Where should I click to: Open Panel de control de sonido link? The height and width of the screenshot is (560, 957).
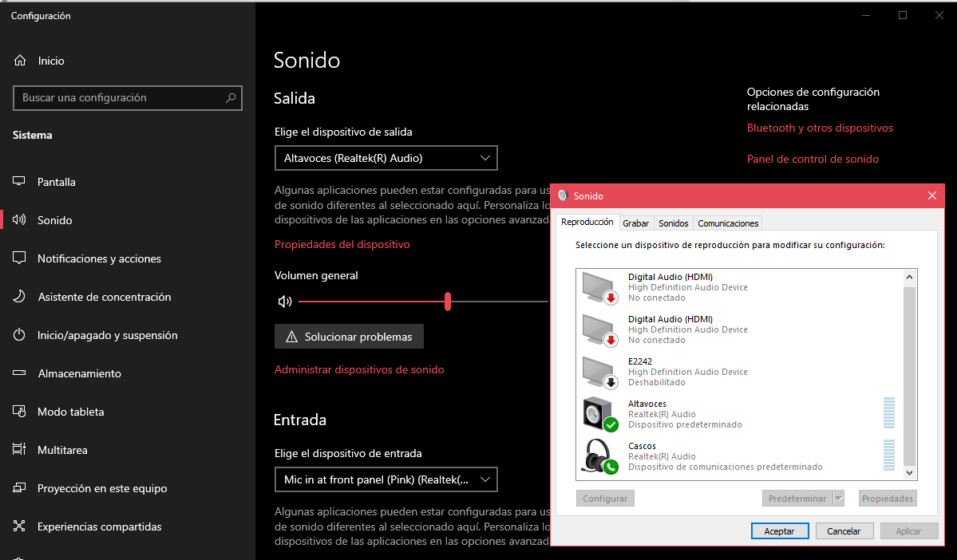(x=813, y=159)
